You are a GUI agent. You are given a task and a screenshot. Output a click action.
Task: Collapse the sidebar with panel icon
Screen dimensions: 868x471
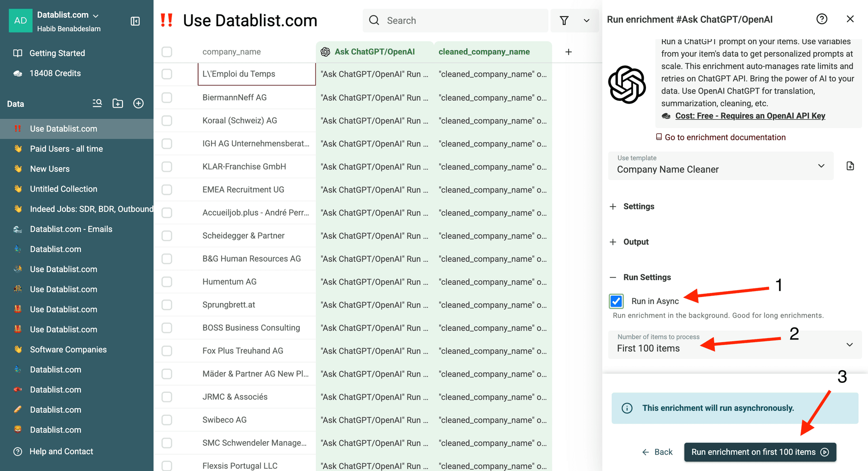tap(135, 21)
